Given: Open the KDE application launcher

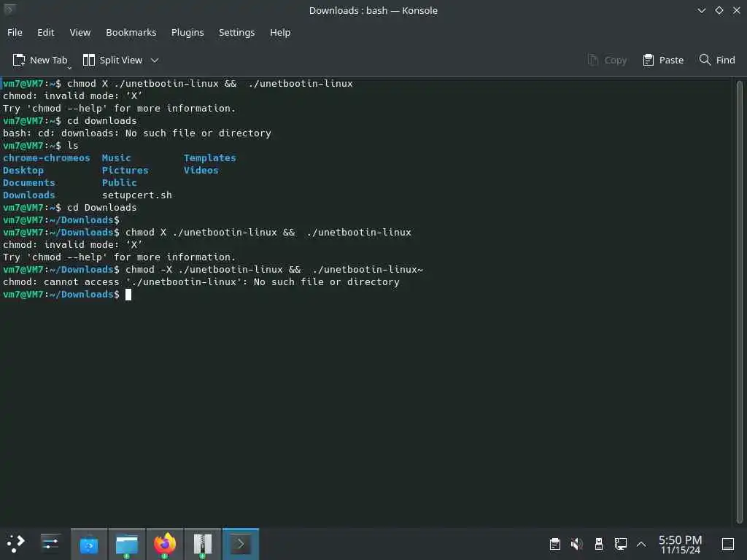Looking at the screenshot, I should 16,544.
